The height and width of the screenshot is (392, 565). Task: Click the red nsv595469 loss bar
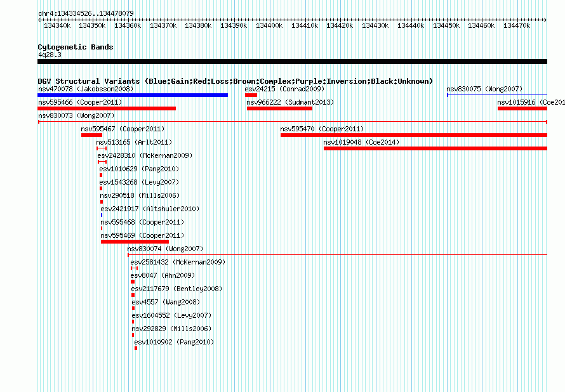point(135,242)
